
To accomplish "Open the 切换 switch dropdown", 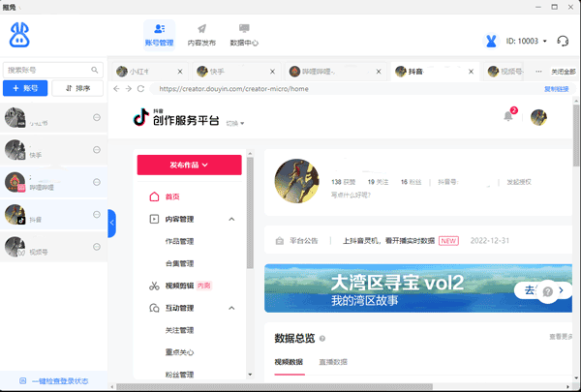I will (235, 123).
